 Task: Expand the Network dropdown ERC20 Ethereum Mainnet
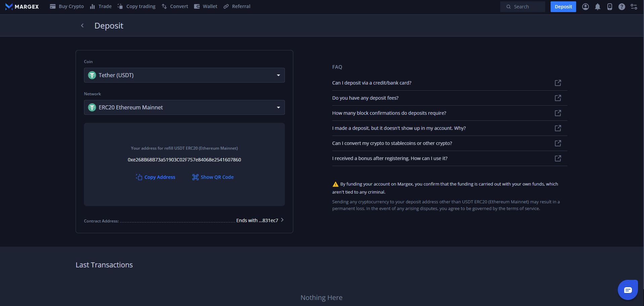tap(184, 107)
